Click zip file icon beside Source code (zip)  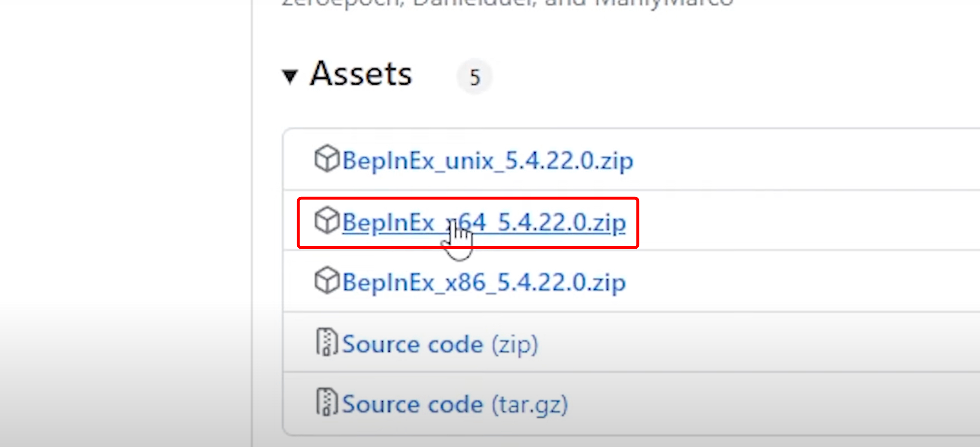pos(327,342)
